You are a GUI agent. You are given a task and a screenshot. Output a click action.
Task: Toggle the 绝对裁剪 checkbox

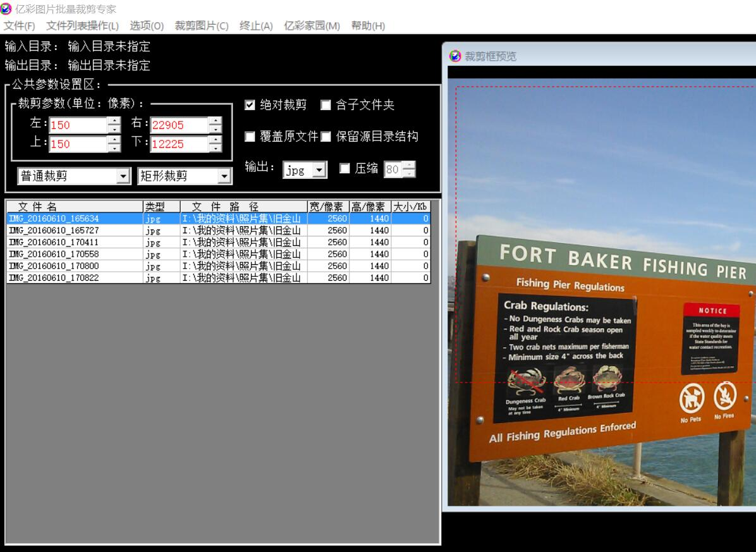[250, 105]
